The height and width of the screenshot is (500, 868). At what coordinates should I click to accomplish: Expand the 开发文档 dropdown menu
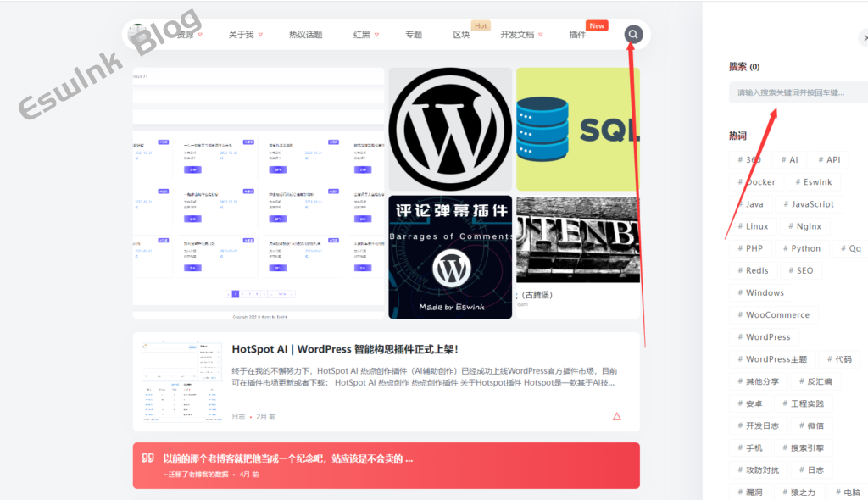click(520, 36)
